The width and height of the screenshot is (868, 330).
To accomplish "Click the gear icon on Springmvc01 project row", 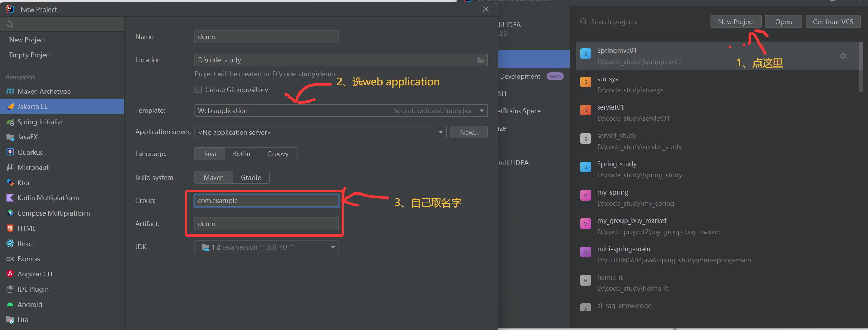I will click(843, 56).
